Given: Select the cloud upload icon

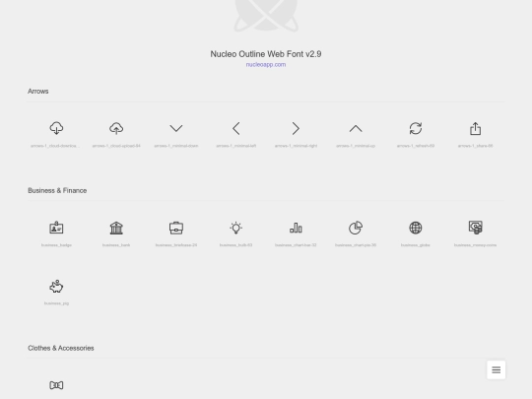Looking at the screenshot, I should pos(116,128).
